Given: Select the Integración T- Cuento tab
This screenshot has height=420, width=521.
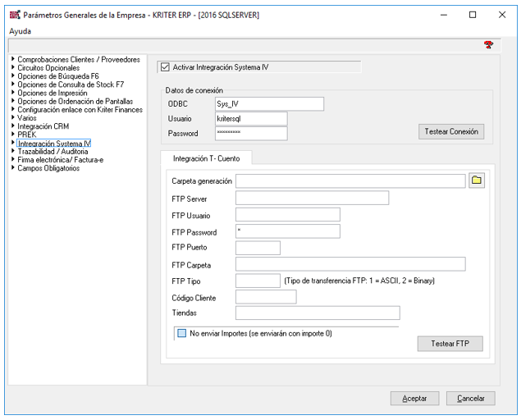Looking at the screenshot, I should coord(206,158).
